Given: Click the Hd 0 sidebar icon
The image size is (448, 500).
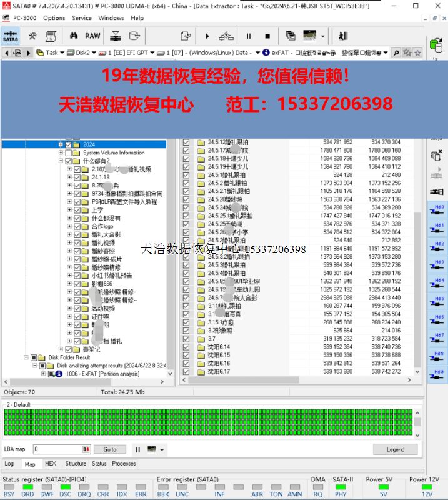Looking at the screenshot, I should (x=438, y=210).
